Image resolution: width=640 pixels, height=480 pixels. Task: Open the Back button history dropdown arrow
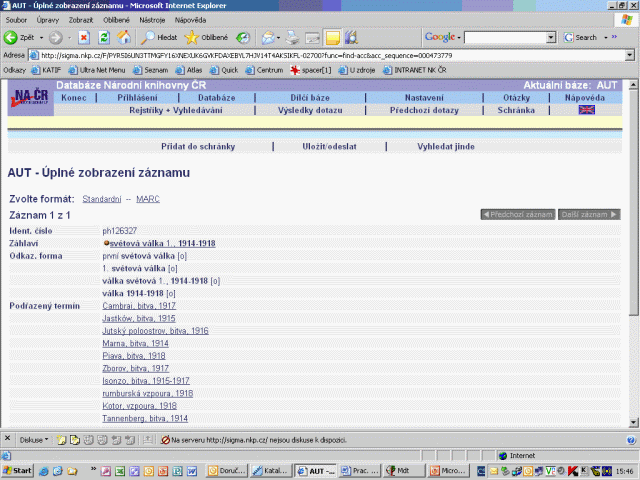pos(41,38)
